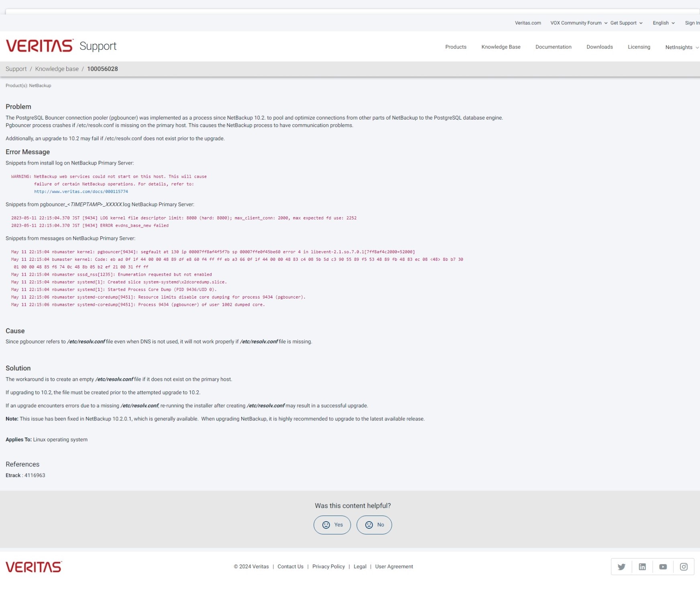700x595 pixels.
Task: Open the Downloads menu item
Action: pos(599,47)
